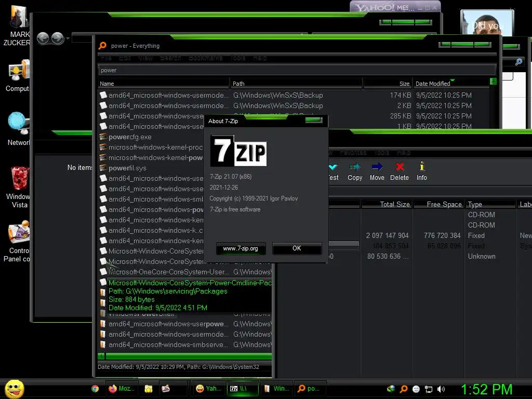Image resolution: width=532 pixels, height=399 pixels.
Task: Open the Control Panel desktop icon
Action: 18,242
